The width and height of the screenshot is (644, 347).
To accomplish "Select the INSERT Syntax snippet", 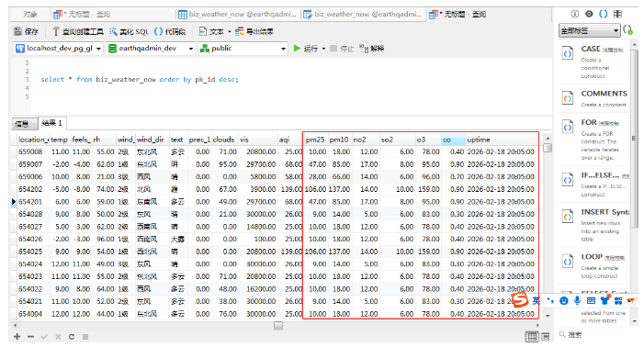I will 593,226.
